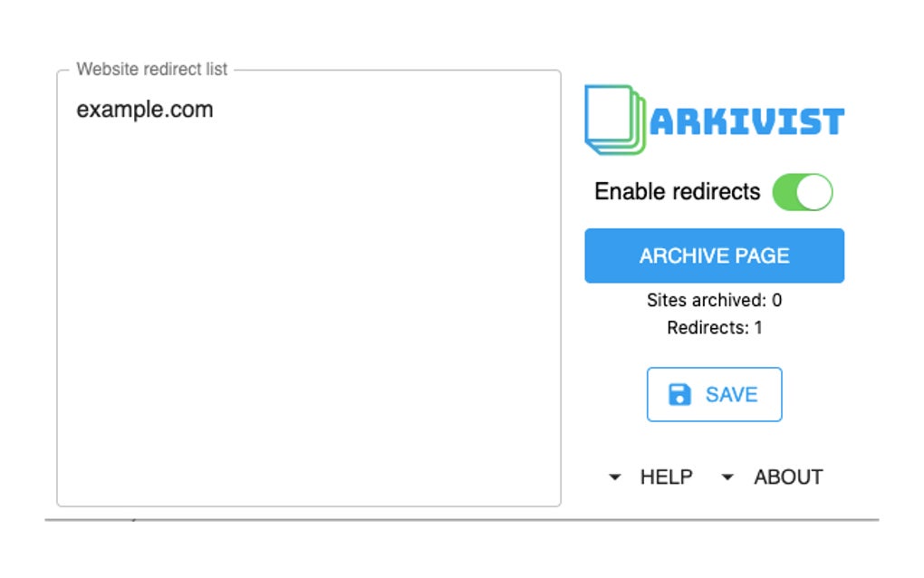Click the SAVE button text
924x578 pixels.
click(x=731, y=395)
